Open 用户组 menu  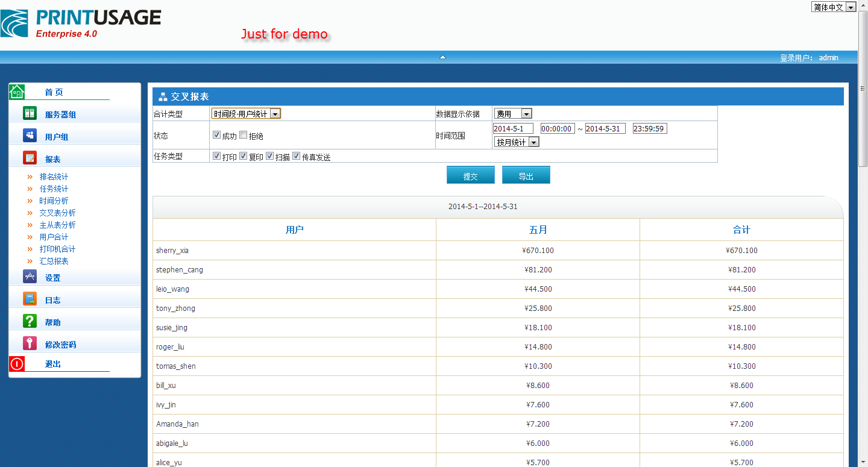[x=57, y=137]
